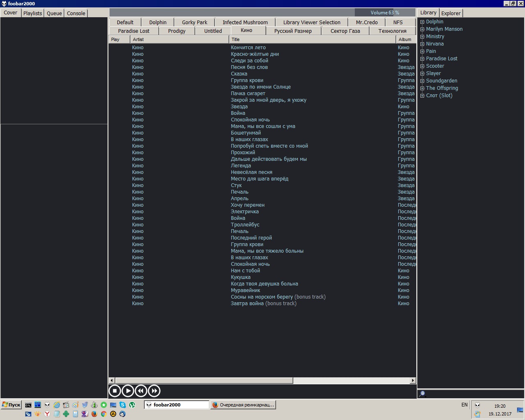Expand the Nirvana library node
525x420 pixels.
pyautogui.click(x=422, y=44)
